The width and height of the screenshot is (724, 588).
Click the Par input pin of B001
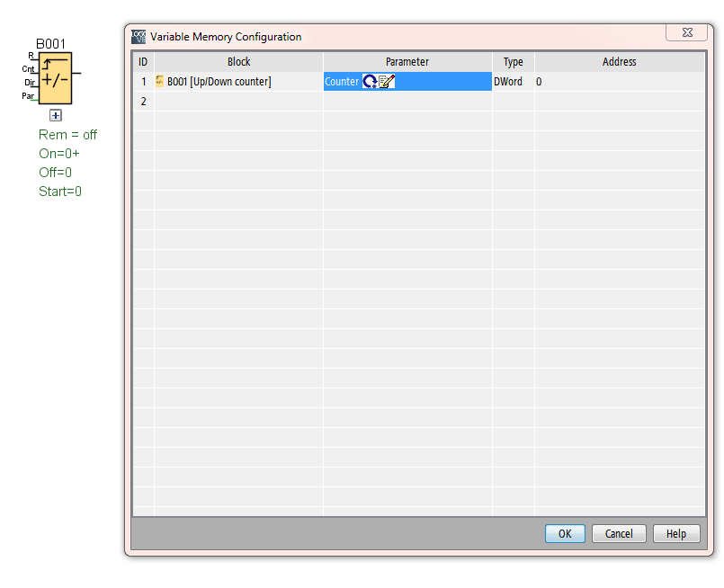28,96
